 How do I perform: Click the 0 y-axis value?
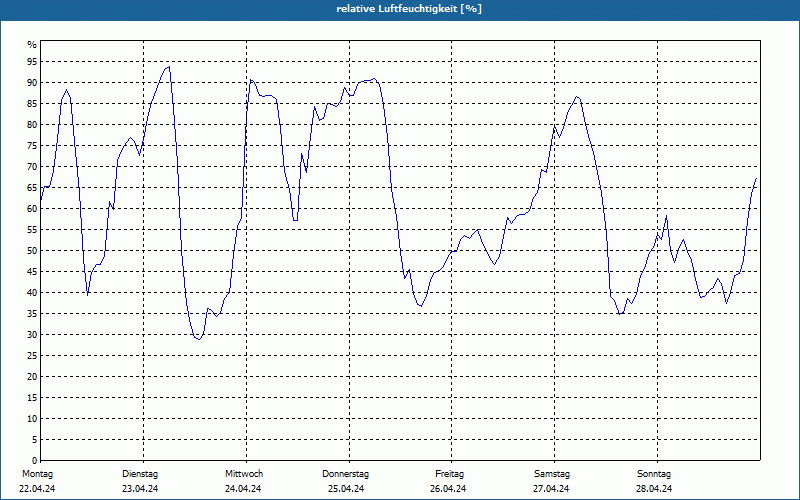34,461
